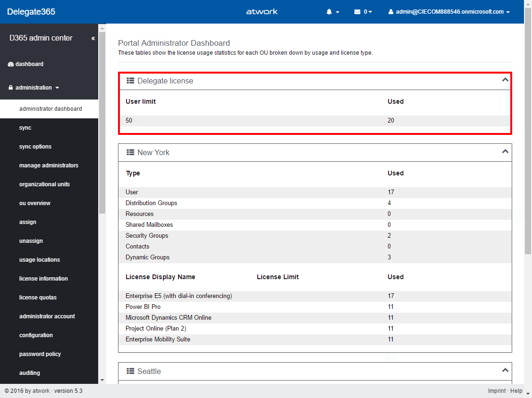532x398 pixels.
Task: Open the sync options menu item
Action: click(35, 147)
